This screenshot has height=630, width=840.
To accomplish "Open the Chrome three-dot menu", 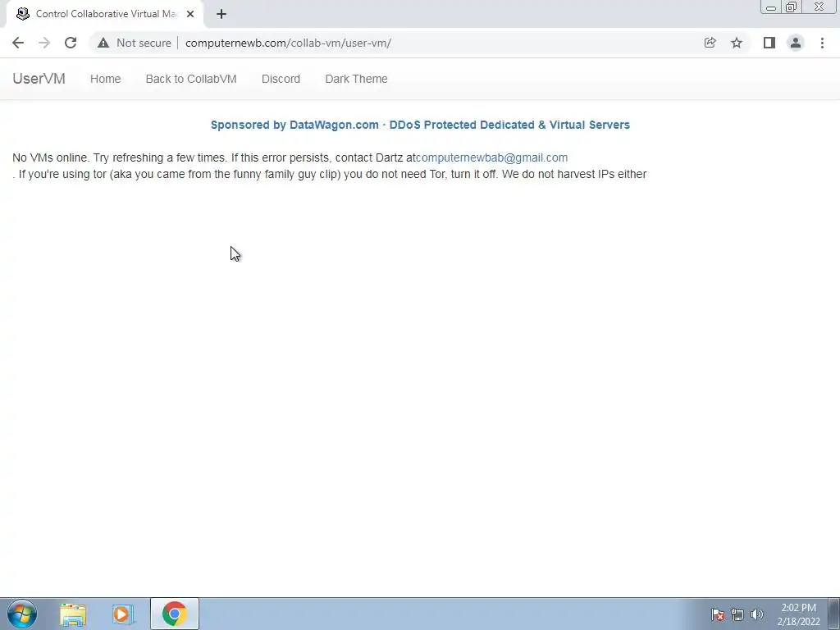I will [822, 43].
